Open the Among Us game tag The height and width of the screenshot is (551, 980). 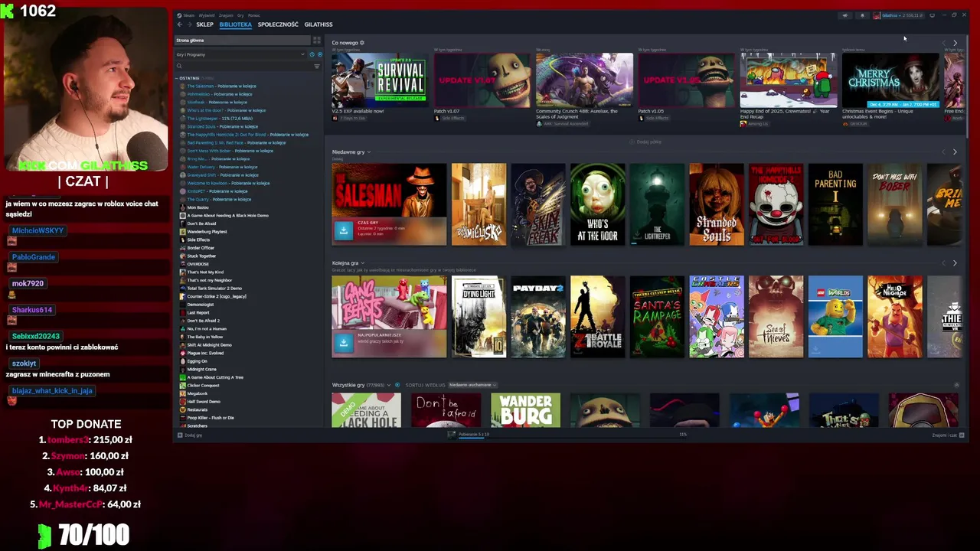(x=754, y=124)
